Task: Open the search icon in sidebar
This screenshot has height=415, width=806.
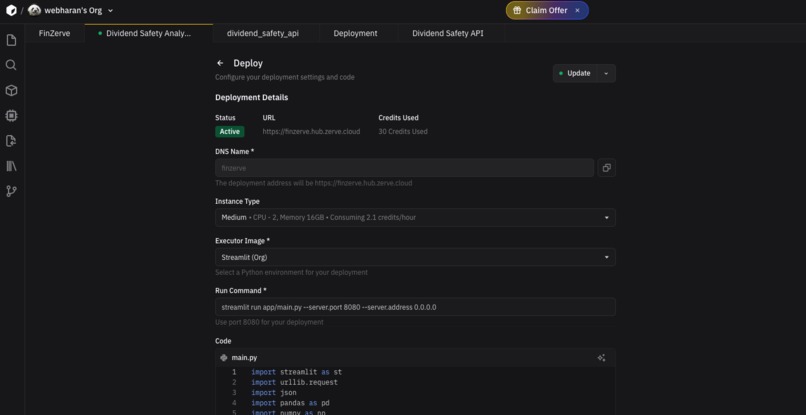Action: (x=11, y=65)
